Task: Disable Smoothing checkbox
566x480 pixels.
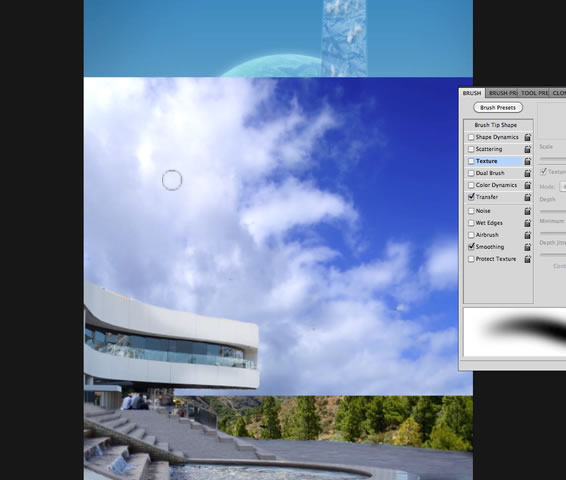Action: coord(471,247)
